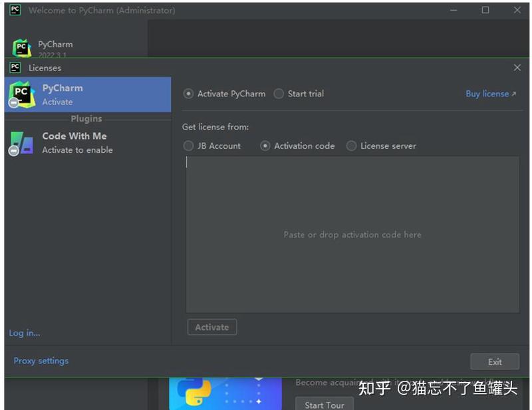Choose the Activate PyCharm radio option

224,94
